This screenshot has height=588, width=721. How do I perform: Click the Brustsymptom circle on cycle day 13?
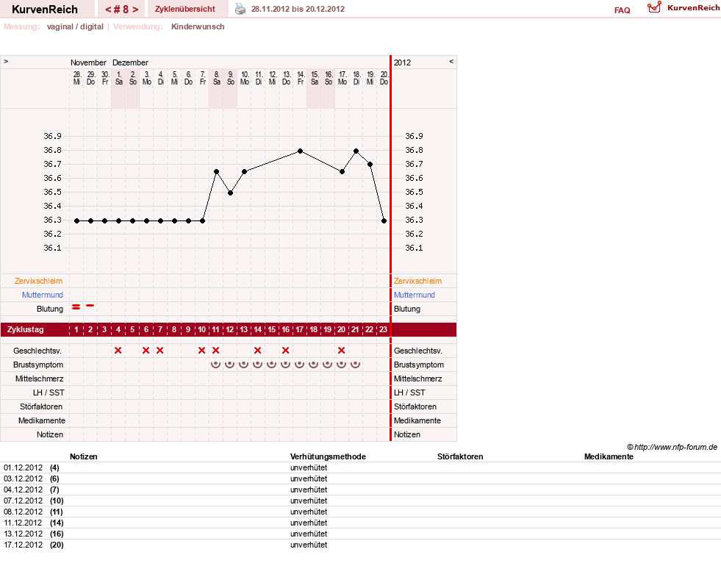244,364
